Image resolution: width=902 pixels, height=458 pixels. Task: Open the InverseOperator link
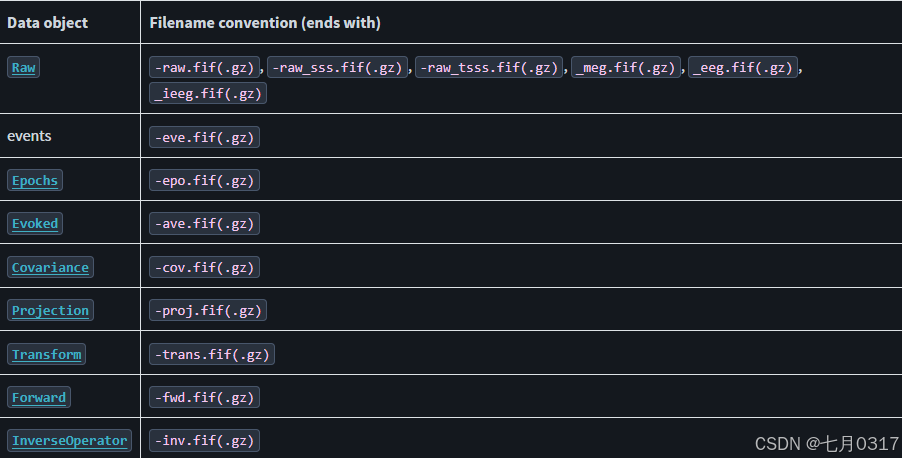click(70, 440)
